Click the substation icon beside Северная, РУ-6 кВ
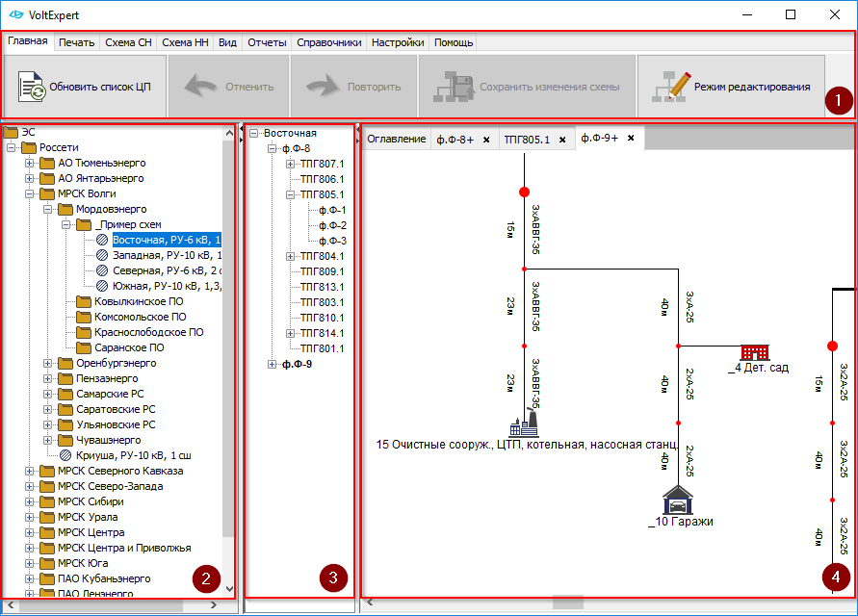858x616 pixels. [102, 270]
